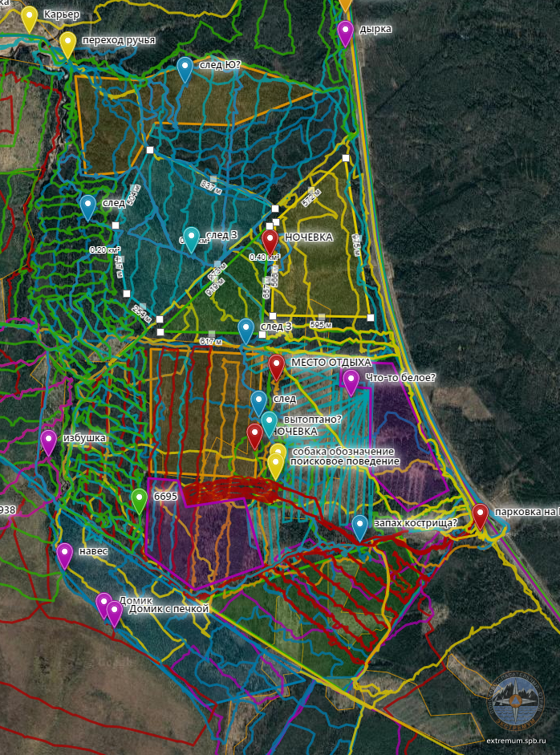Select the purple избушка map pin
Image resolution: width=560 pixels, height=755 pixels.
[48, 441]
